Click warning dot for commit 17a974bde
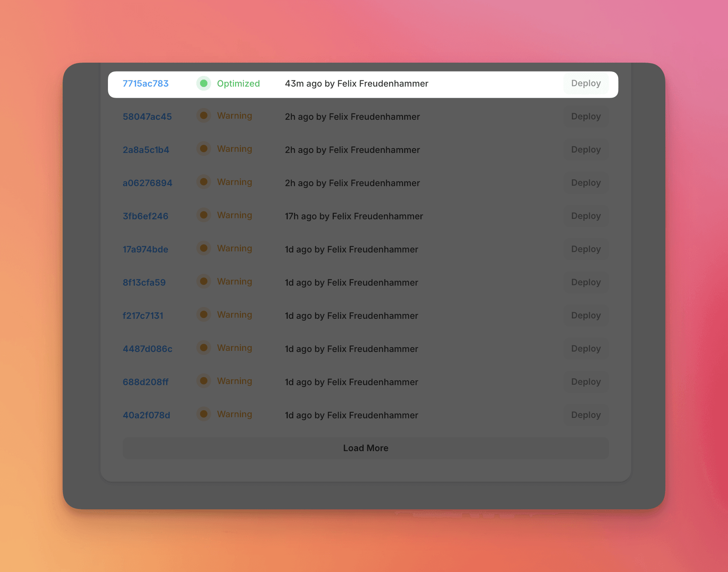Screen dimensions: 728x572 [x=203, y=248]
